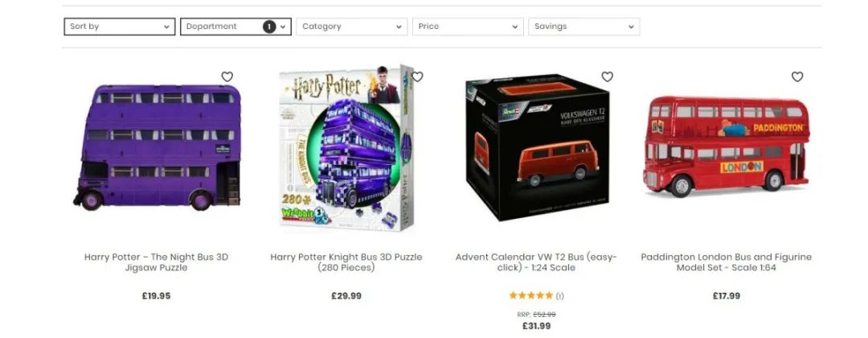Open the Category filter dropdown

pos(352,27)
